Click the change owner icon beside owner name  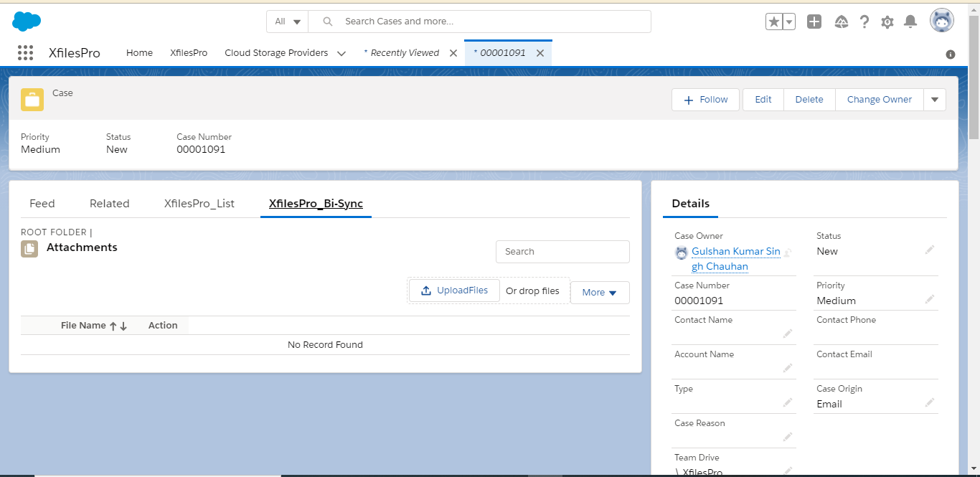(x=787, y=252)
